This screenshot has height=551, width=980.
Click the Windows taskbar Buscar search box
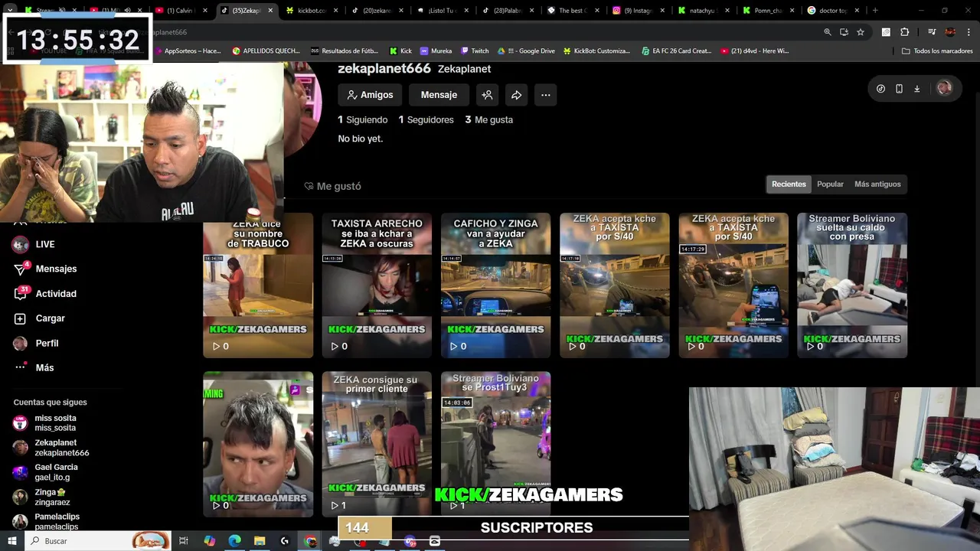pyautogui.click(x=98, y=541)
